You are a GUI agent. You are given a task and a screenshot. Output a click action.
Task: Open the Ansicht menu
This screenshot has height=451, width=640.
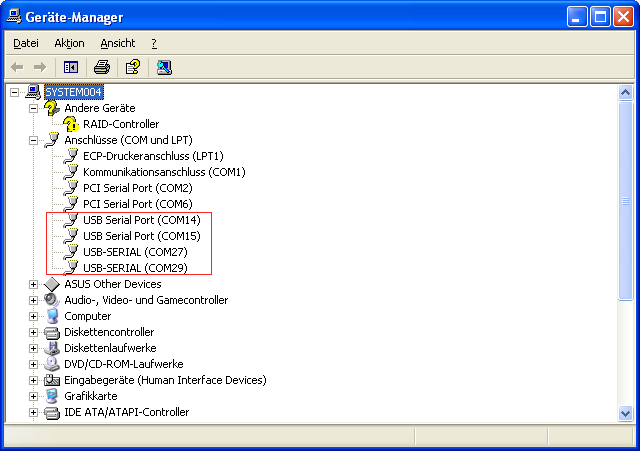click(x=117, y=43)
